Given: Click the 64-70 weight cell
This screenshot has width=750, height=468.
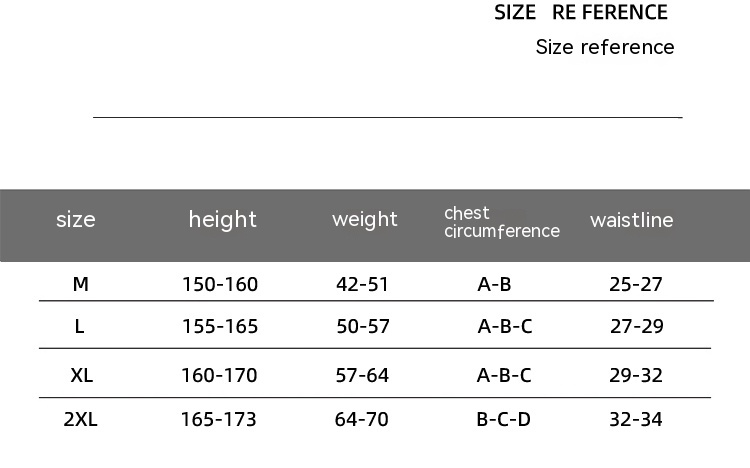Looking at the screenshot, I should pos(362,420).
